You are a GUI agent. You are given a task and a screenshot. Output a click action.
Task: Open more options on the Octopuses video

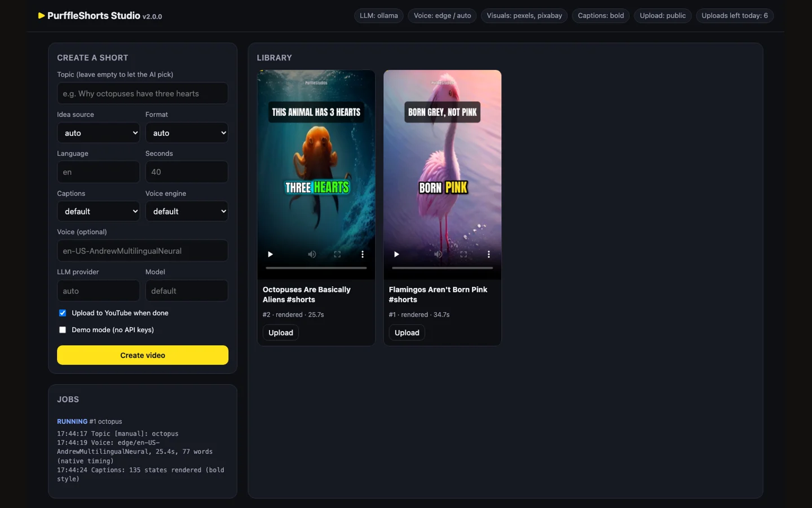[x=363, y=255]
